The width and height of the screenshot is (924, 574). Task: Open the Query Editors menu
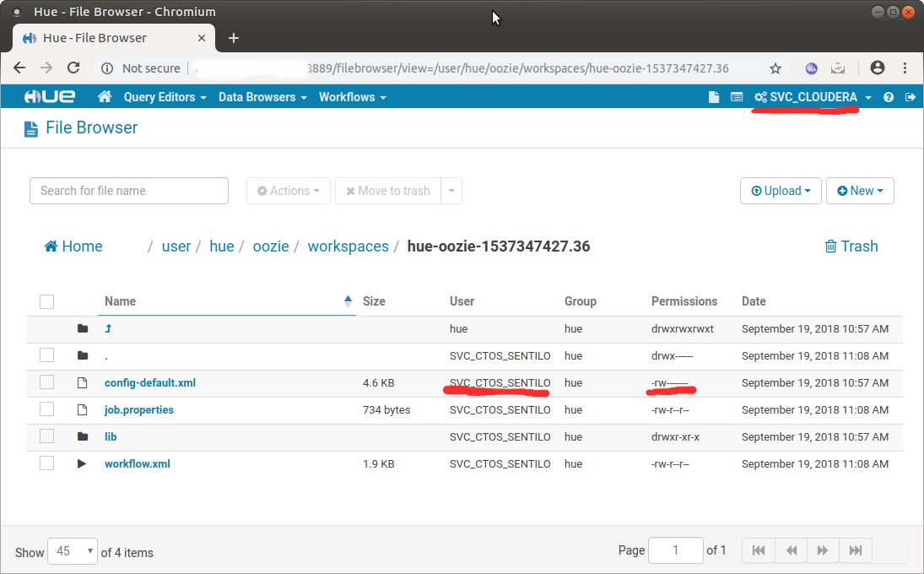tap(164, 97)
